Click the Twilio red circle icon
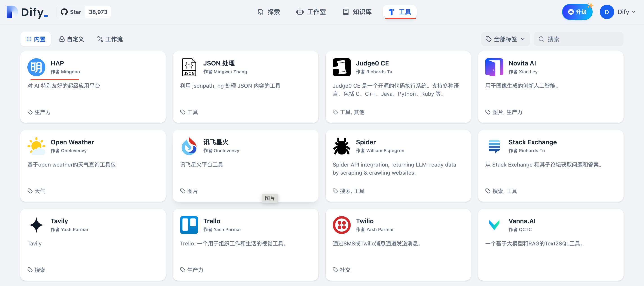644x286 pixels. pyautogui.click(x=342, y=225)
